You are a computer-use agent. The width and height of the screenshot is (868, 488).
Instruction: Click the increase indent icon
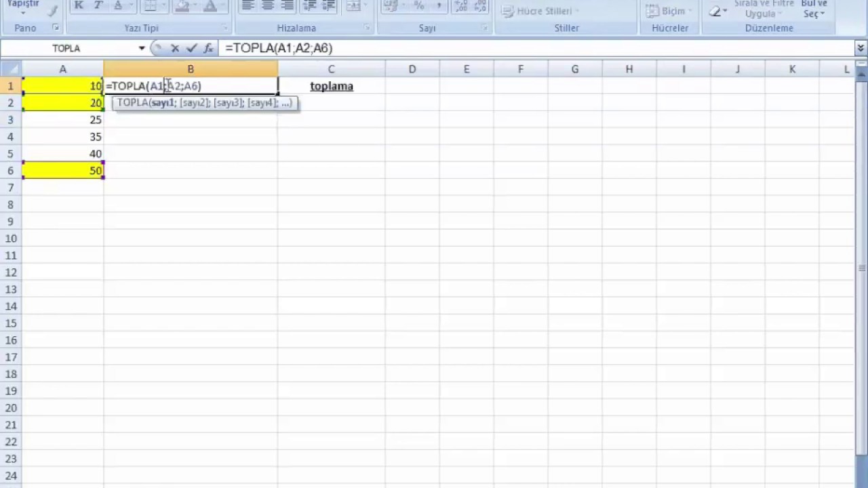tap(330, 6)
